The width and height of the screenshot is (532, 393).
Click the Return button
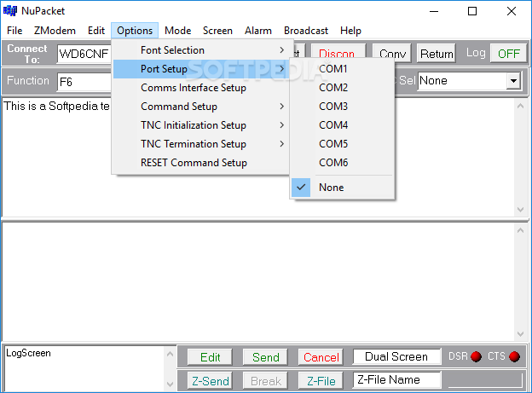(437, 54)
